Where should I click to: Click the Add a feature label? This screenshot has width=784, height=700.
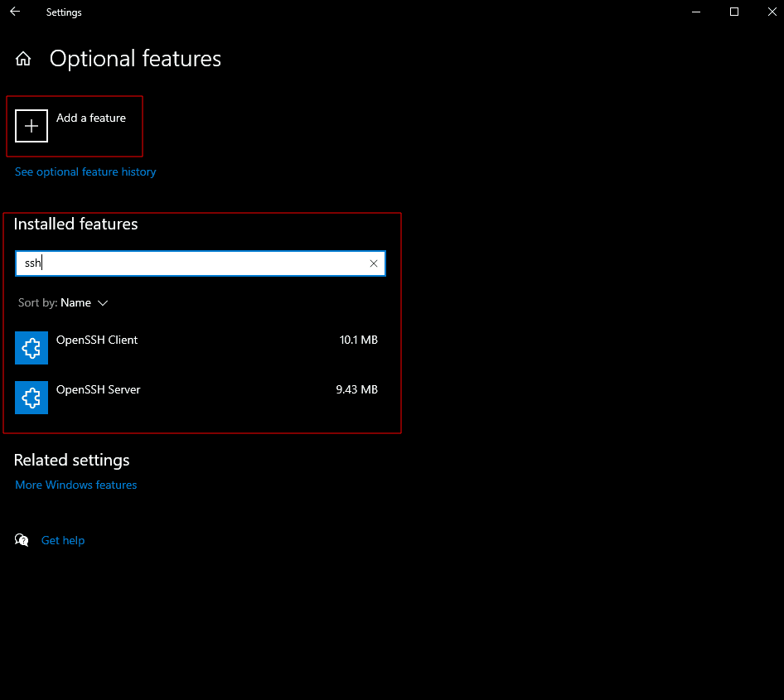pyautogui.click(x=91, y=118)
